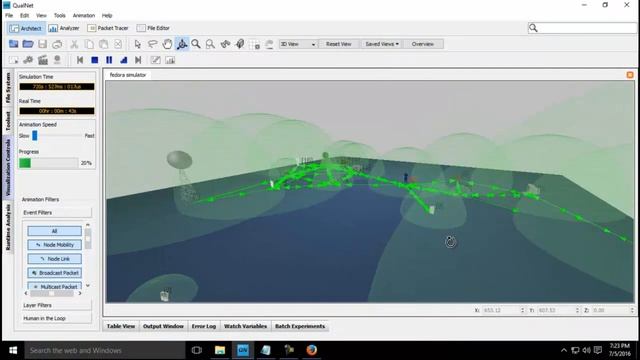Open the View menu

pyautogui.click(x=41, y=16)
